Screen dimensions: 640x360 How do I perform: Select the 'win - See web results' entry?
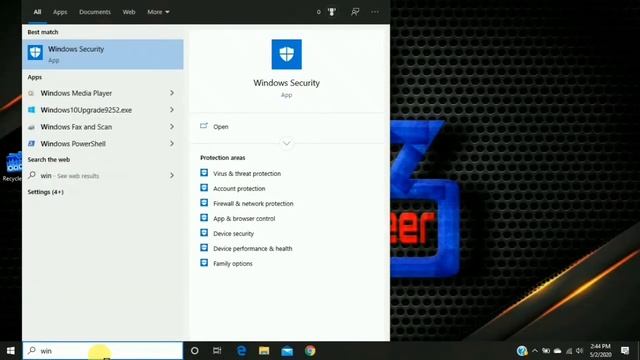point(103,176)
